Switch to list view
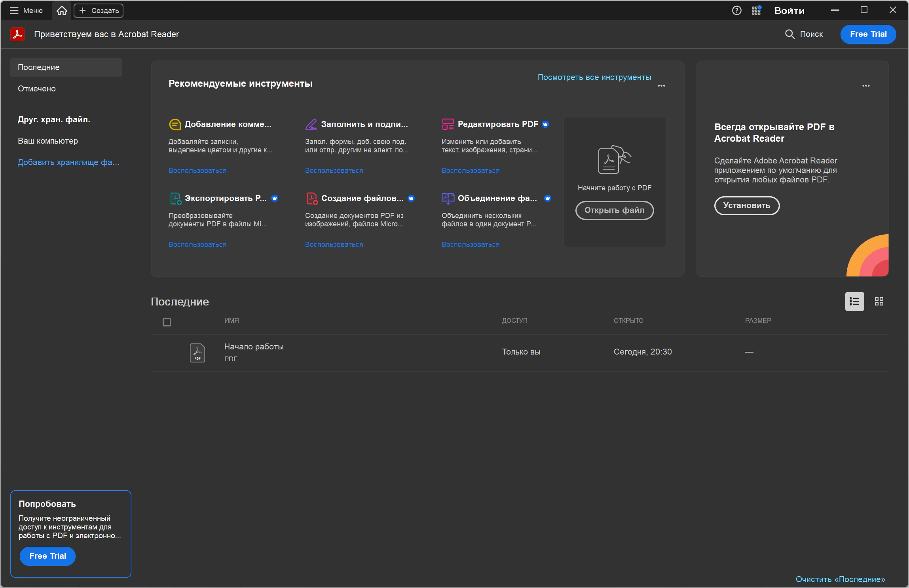 (854, 302)
